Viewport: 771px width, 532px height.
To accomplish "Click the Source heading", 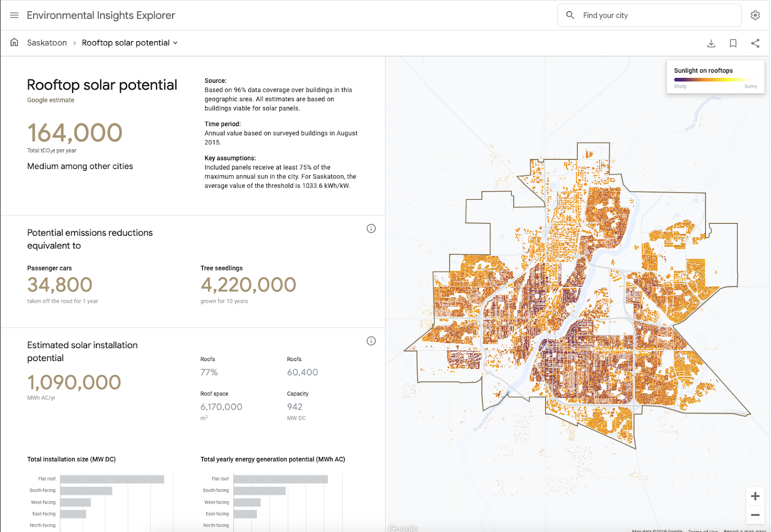I will click(x=215, y=81).
